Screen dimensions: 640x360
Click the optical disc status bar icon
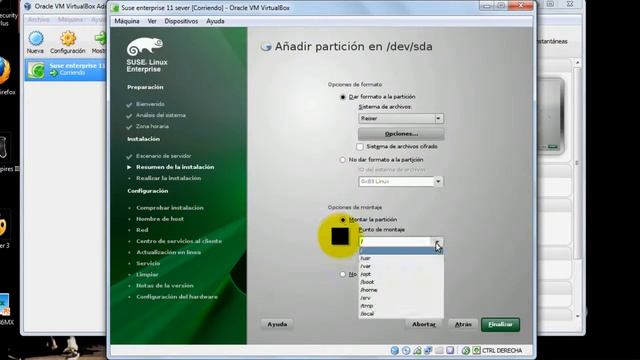pyautogui.click(x=406, y=351)
